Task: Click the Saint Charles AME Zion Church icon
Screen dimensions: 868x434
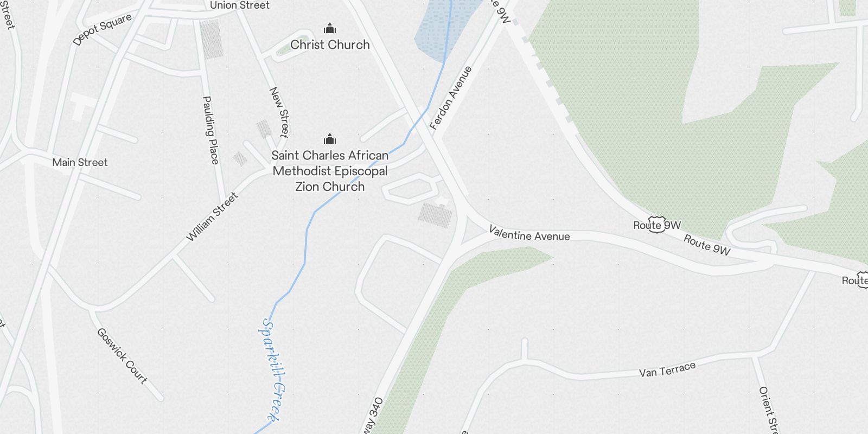Action: (329, 139)
